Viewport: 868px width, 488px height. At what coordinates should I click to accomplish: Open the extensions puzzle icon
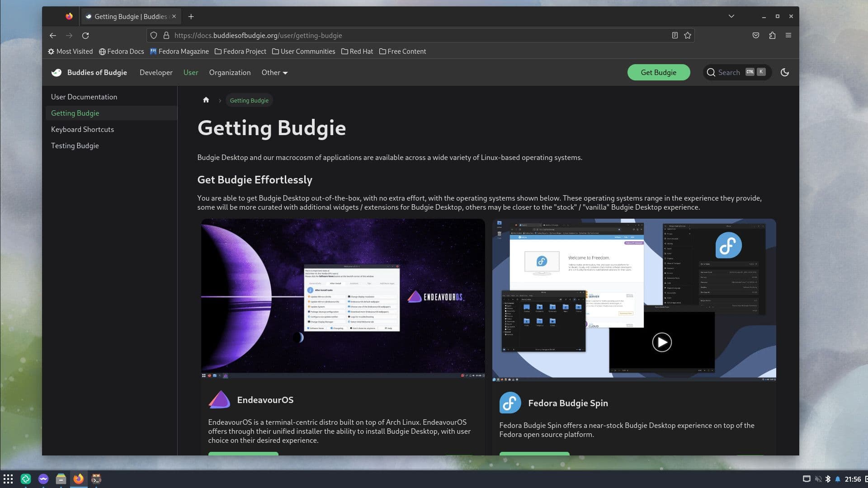[x=772, y=35]
